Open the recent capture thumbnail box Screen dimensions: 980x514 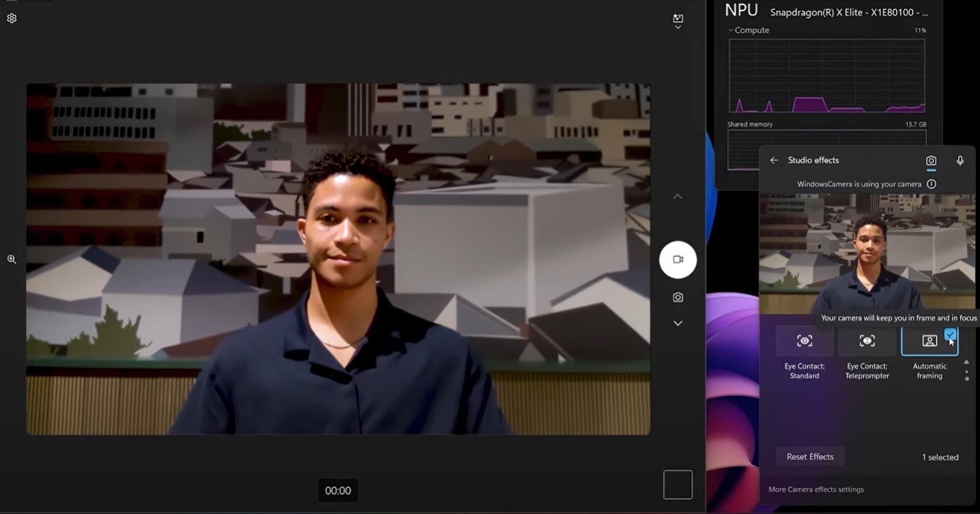tap(678, 485)
